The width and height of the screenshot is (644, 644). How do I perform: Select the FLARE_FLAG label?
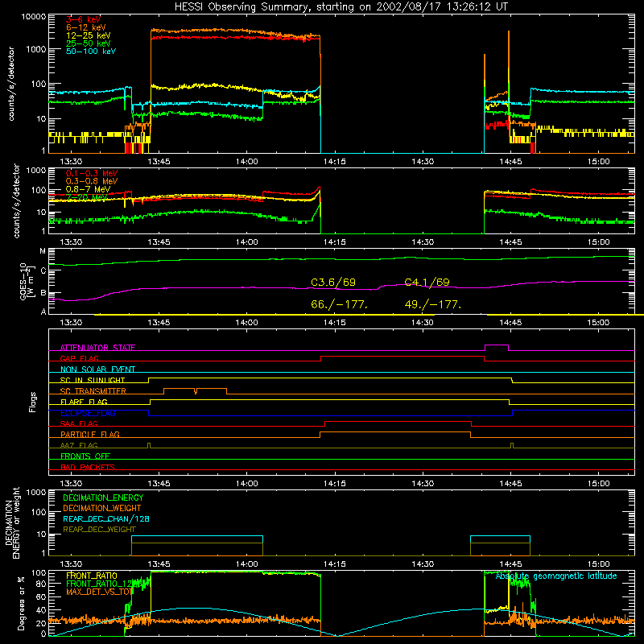(84, 402)
